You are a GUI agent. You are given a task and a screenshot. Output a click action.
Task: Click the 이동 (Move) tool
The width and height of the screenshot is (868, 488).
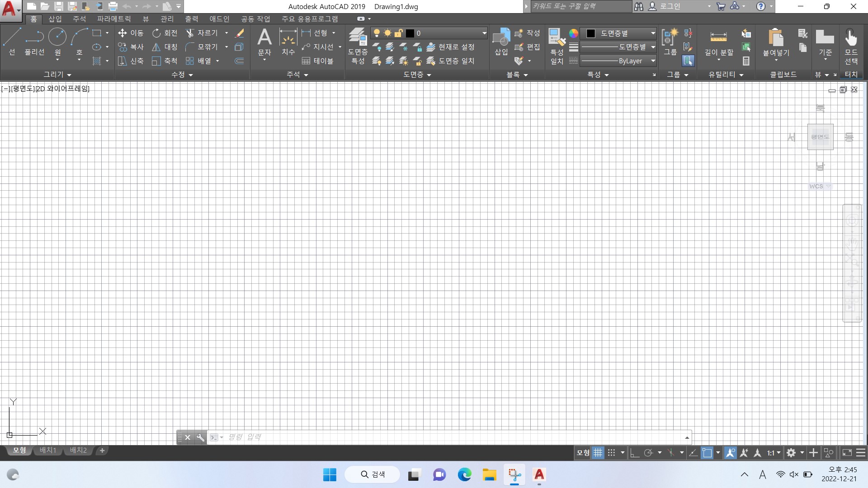[x=131, y=33]
